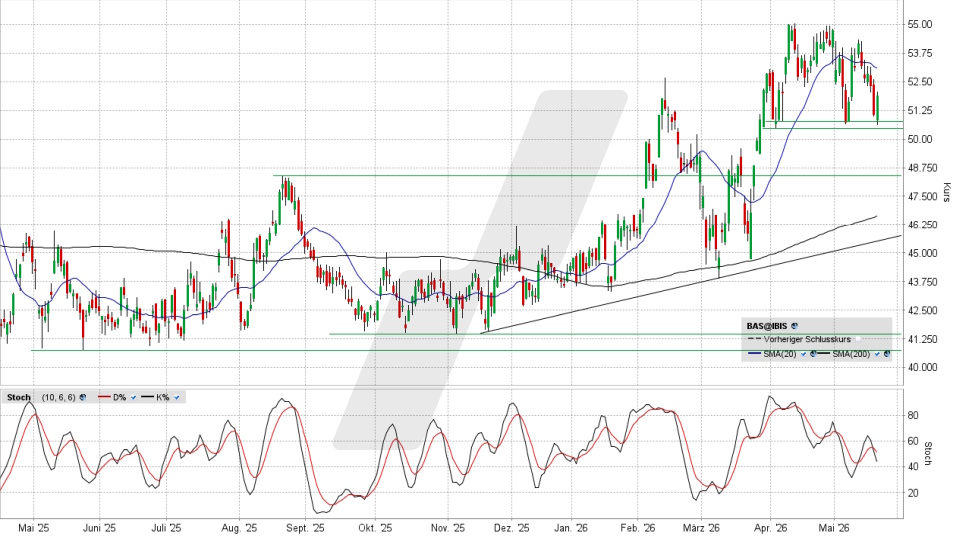Click the Stoch indicator title
960x540 pixels.
tap(19, 397)
